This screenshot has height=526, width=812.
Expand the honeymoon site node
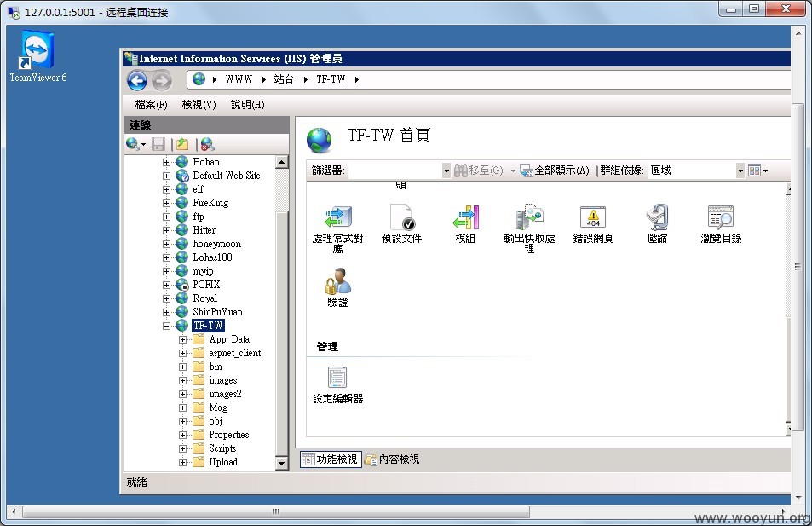point(166,244)
